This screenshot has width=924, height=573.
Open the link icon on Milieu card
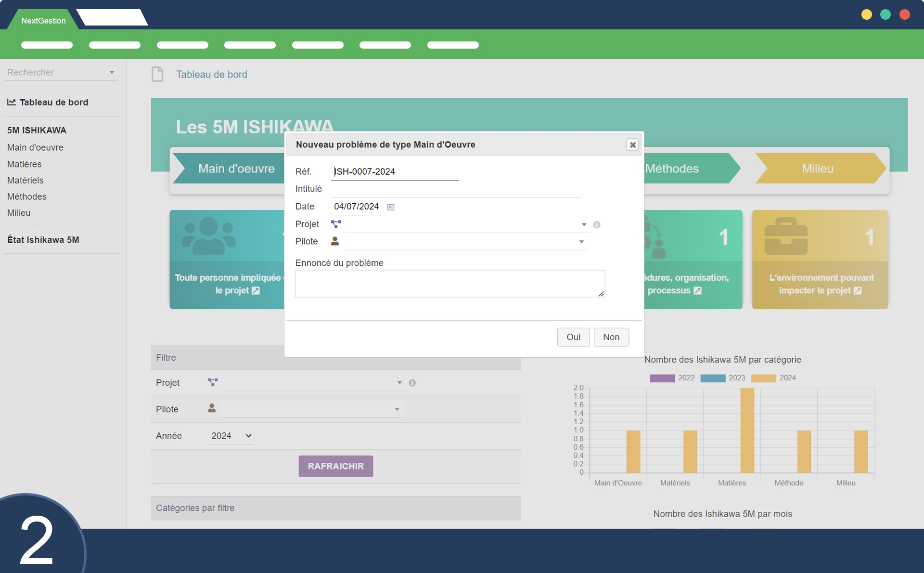point(858,291)
